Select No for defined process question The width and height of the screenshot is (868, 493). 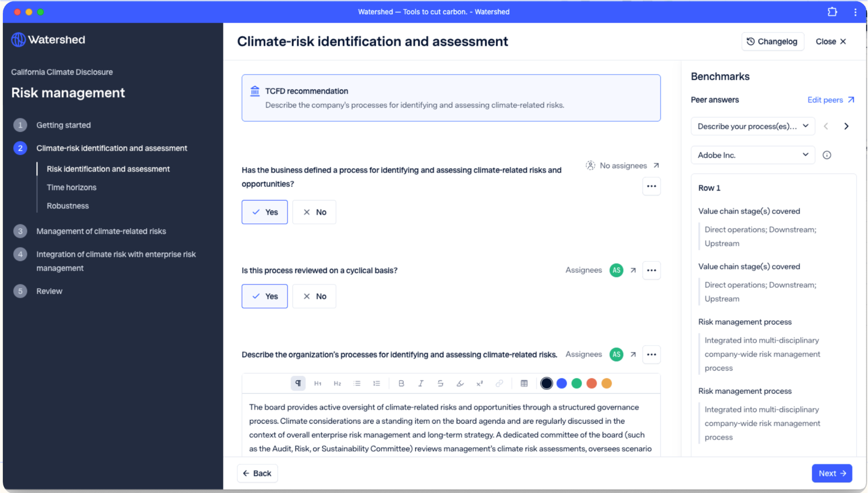pos(314,212)
